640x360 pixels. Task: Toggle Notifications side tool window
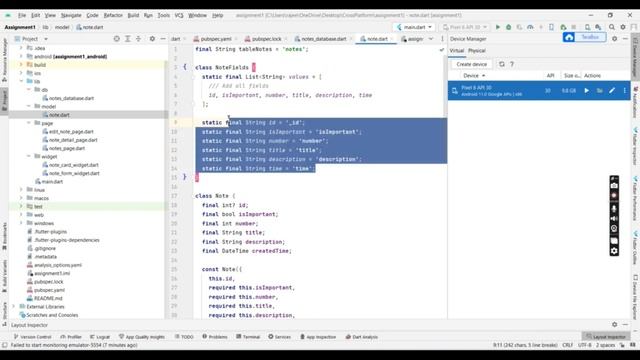[635, 102]
